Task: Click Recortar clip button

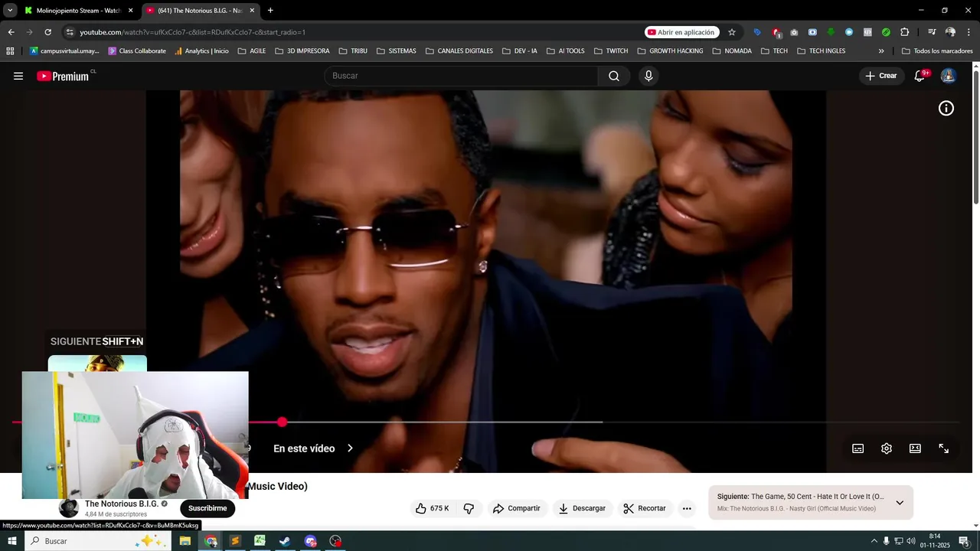Action: click(x=645, y=508)
